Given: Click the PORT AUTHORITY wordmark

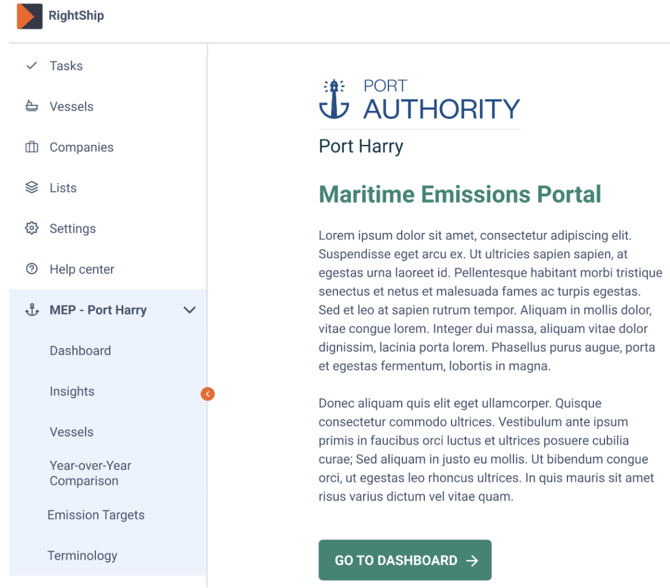Looking at the screenshot, I should pos(441,100).
